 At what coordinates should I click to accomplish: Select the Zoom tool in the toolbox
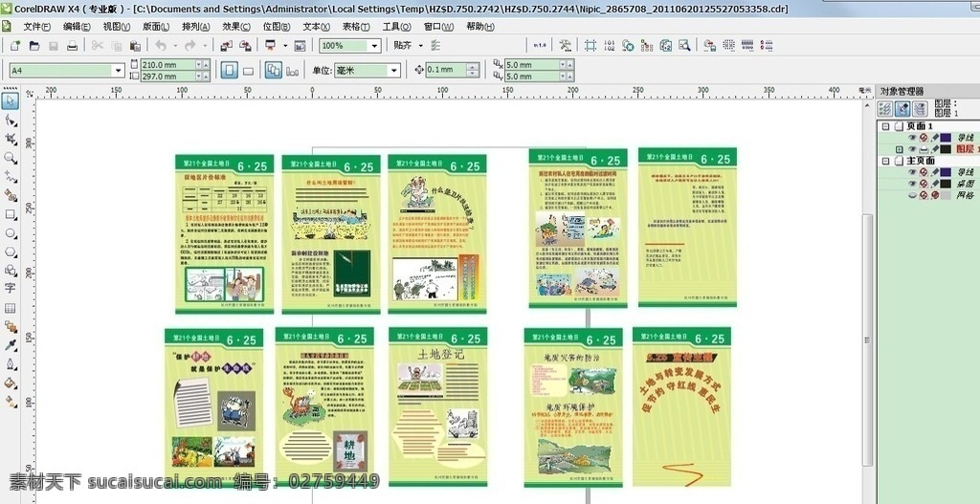(x=11, y=158)
